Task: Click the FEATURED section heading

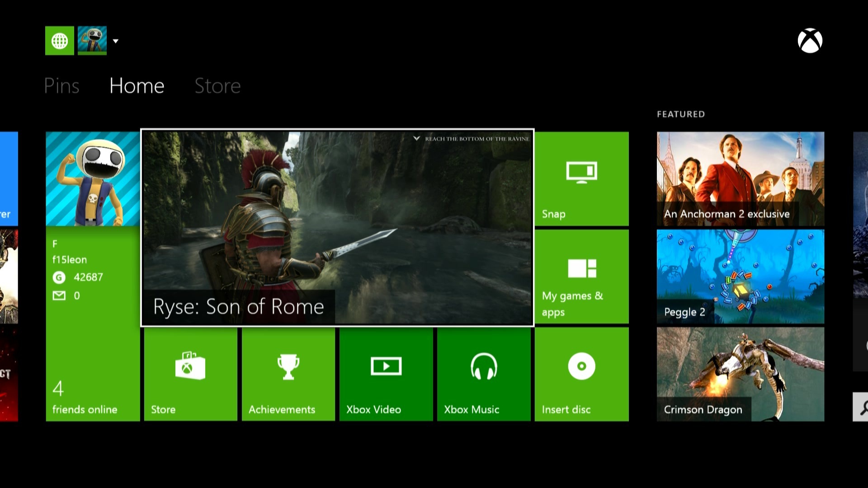Action: [x=681, y=114]
